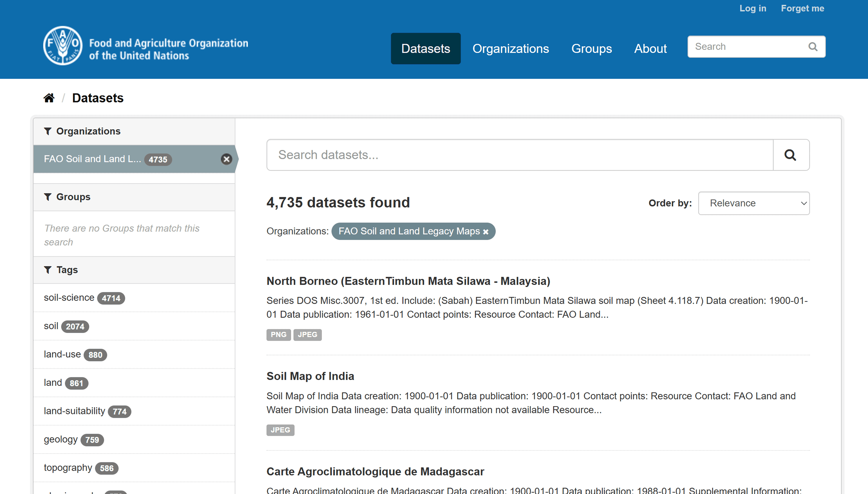Focus the Search datasets input field
Screen dimensions: 868x494
(520, 155)
